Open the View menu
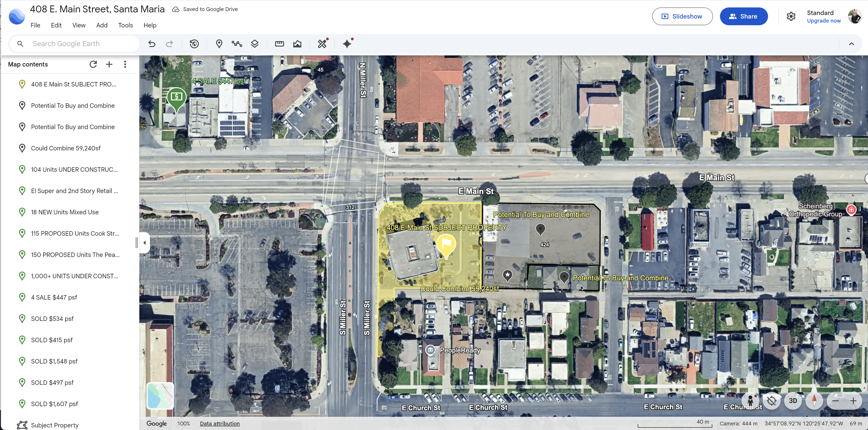Image resolution: width=868 pixels, height=430 pixels. (x=79, y=25)
